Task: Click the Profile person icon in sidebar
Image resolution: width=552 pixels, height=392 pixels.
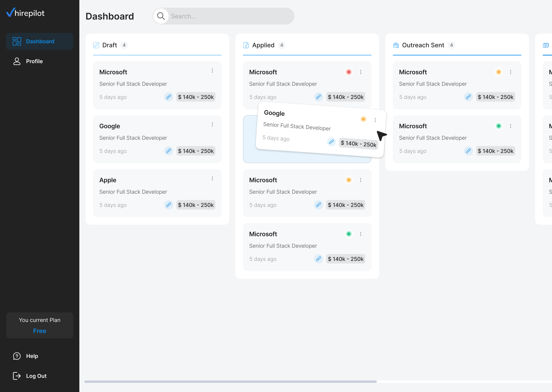Action: tap(17, 61)
